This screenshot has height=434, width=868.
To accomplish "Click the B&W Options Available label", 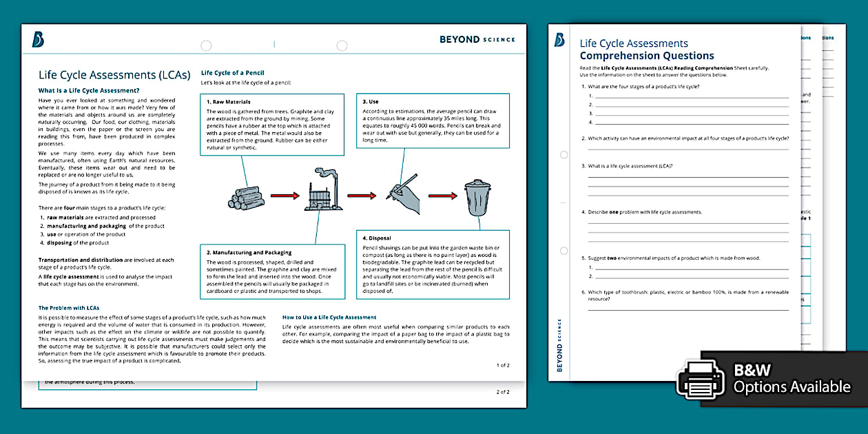I will 792,379.
